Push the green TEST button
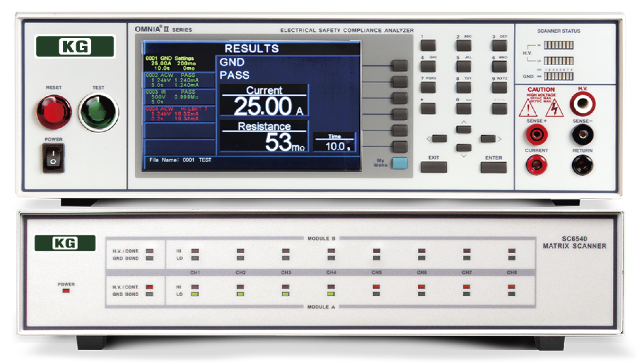 pos(98,112)
